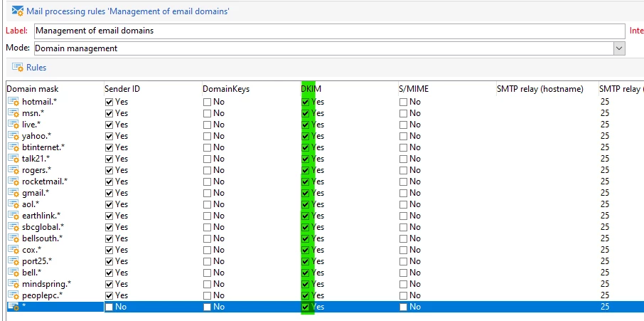The width and height of the screenshot is (644, 321).
Task: Uncheck Sender ID for hotmail.*
Action: [x=109, y=102]
